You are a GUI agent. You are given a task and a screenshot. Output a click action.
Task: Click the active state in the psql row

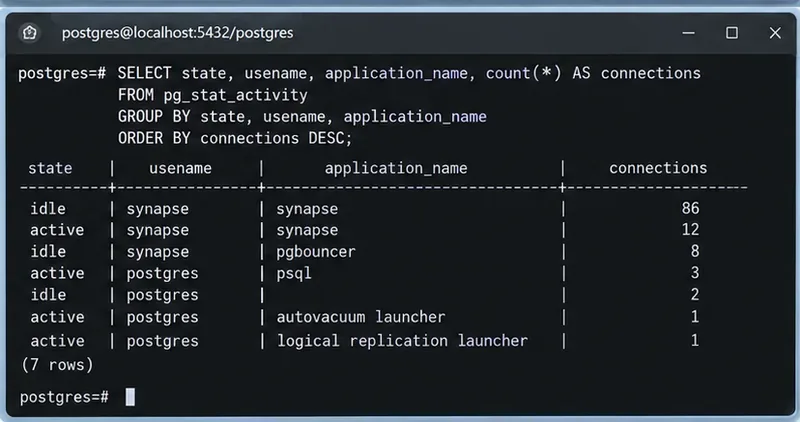pyautogui.click(x=57, y=274)
